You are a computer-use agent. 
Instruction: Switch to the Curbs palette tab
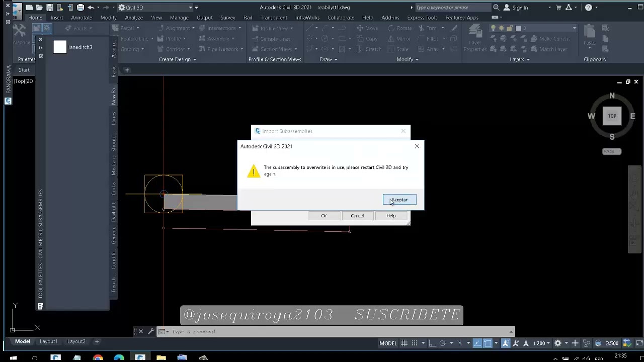[x=114, y=189]
